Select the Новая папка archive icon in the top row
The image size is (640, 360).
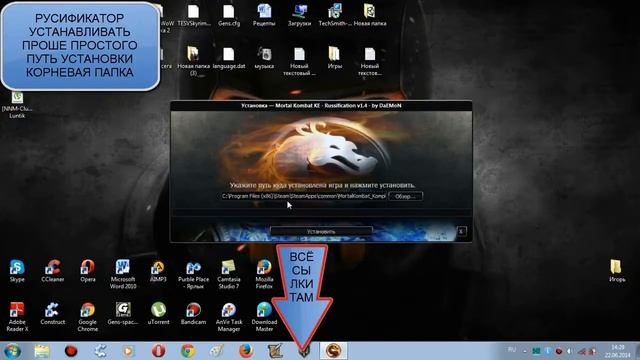point(370,15)
